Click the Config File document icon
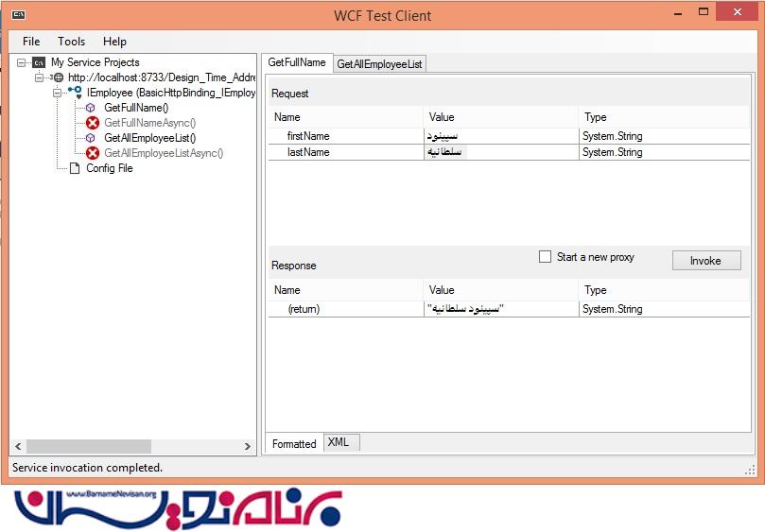The image size is (765, 532). click(75, 168)
